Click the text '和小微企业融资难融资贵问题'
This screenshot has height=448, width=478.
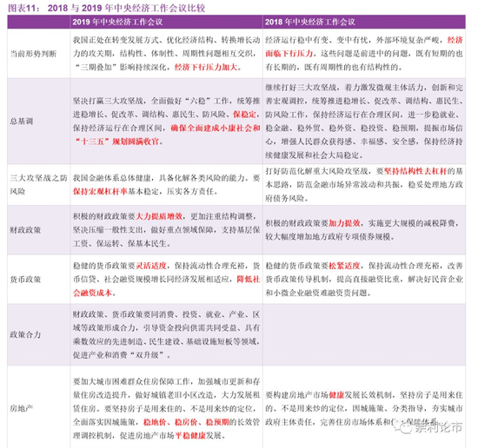pos(316,293)
